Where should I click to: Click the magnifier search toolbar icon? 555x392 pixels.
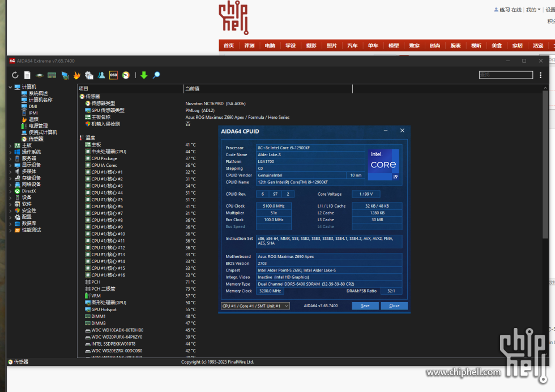pyautogui.click(x=156, y=75)
